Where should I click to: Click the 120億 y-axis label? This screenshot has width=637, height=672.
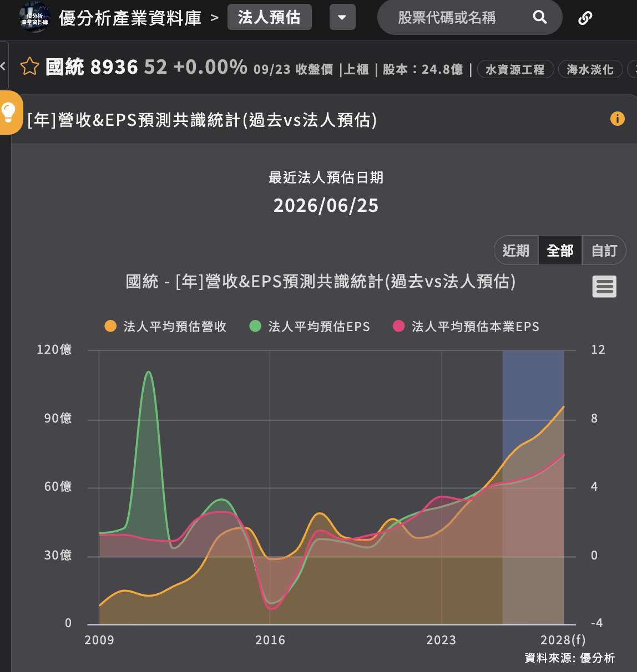pos(54,350)
